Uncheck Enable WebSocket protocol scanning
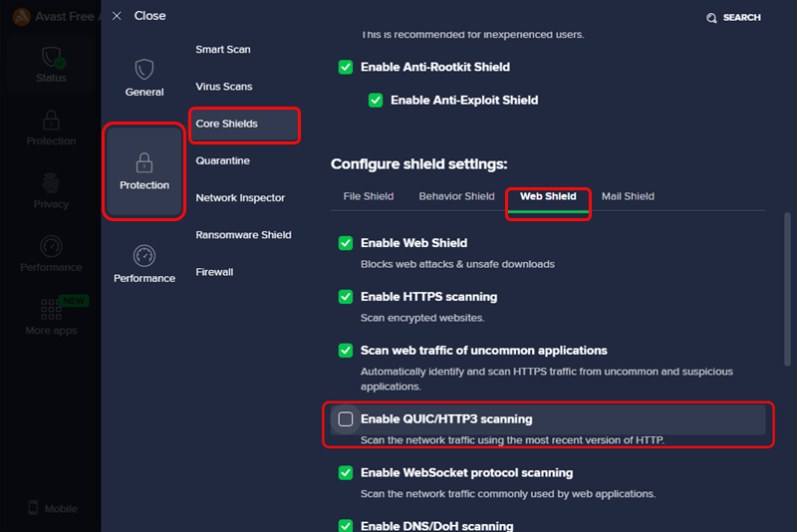The height and width of the screenshot is (532, 797). 346,473
